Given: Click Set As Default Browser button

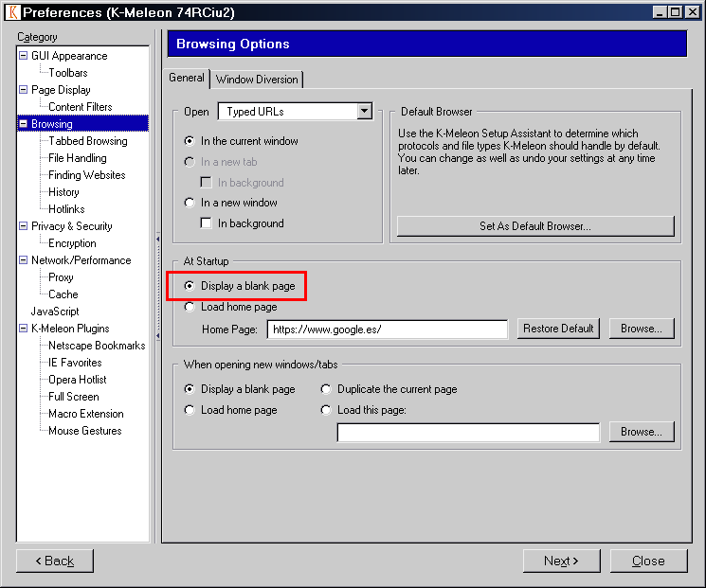Looking at the screenshot, I should click(535, 226).
